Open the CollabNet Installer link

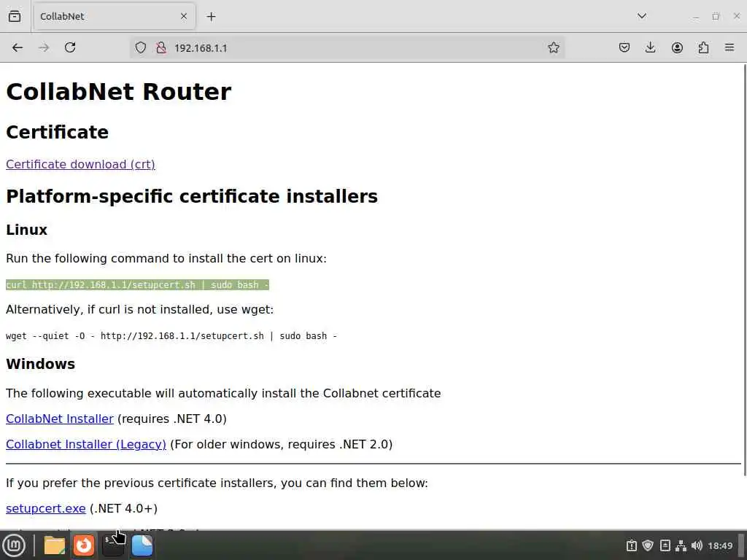point(60,419)
